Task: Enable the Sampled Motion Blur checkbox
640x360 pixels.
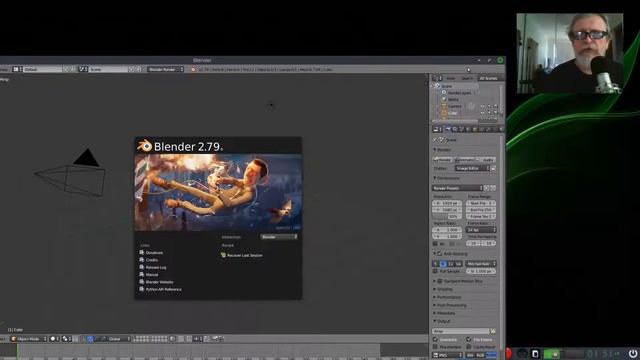Action: tap(440, 281)
